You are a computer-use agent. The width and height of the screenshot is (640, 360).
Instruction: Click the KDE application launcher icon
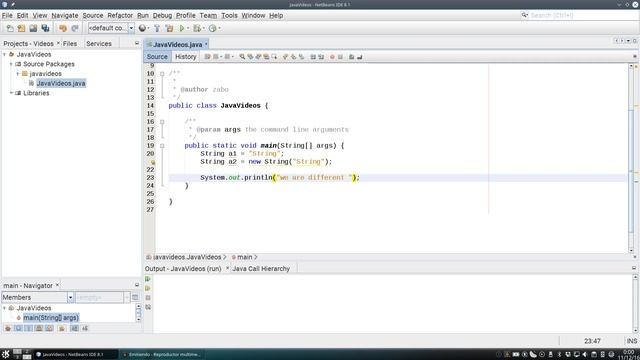5,354
